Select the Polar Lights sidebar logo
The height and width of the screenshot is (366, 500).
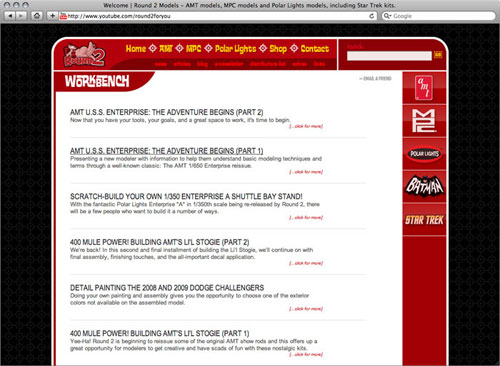point(424,154)
